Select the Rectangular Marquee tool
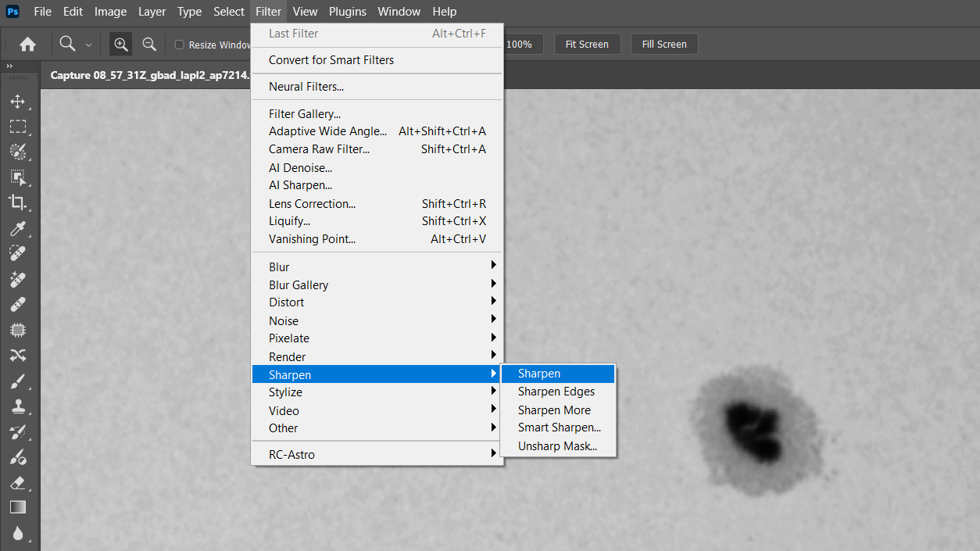Image resolution: width=980 pixels, height=551 pixels. coord(18,127)
